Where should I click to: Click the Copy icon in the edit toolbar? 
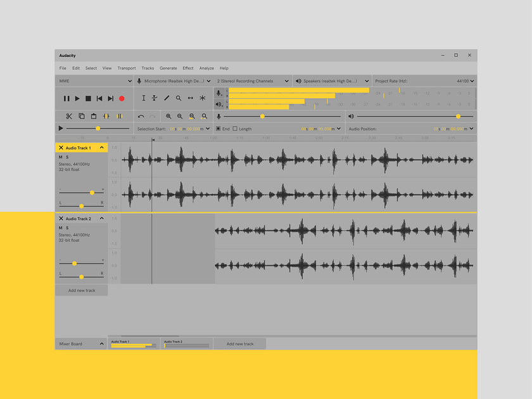[82, 116]
